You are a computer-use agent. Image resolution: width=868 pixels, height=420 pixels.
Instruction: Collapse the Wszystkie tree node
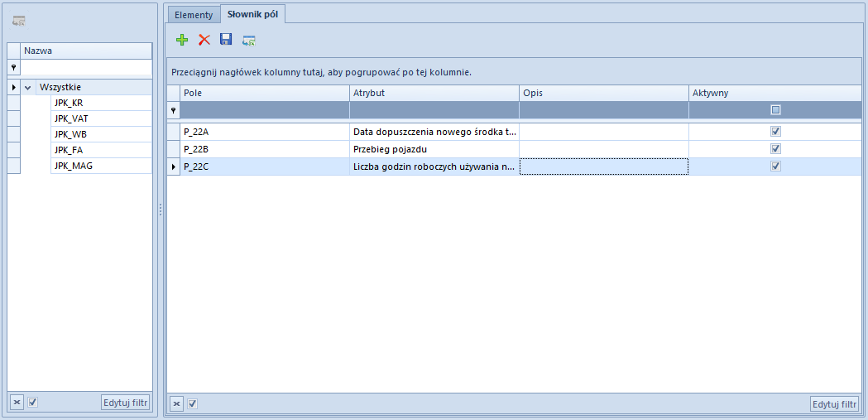coord(27,88)
